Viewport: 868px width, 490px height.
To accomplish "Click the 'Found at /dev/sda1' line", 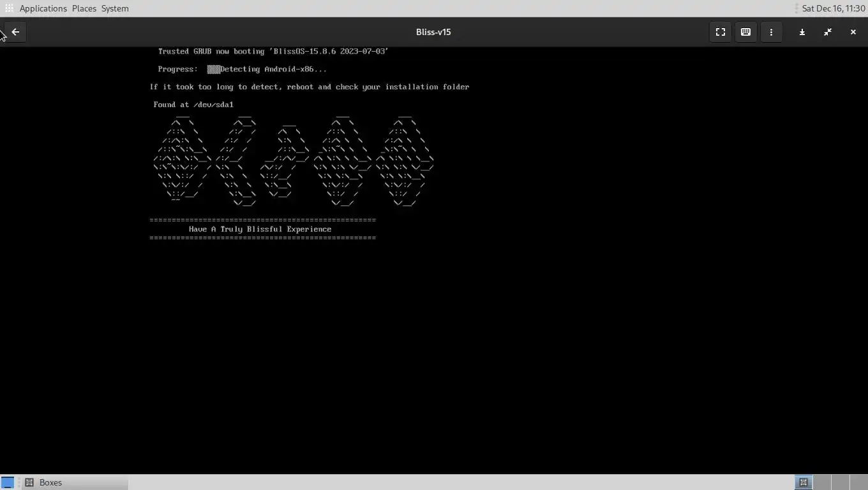I will pyautogui.click(x=193, y=105).
